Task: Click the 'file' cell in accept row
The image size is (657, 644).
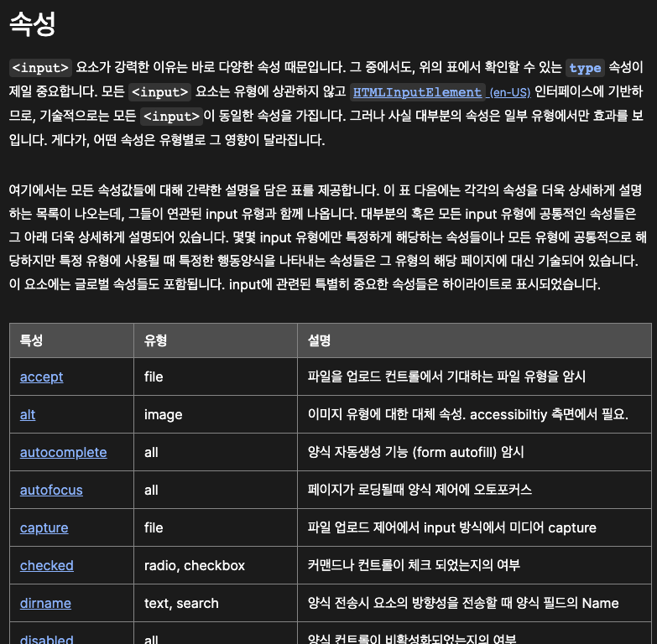Action: pos(216,377)
